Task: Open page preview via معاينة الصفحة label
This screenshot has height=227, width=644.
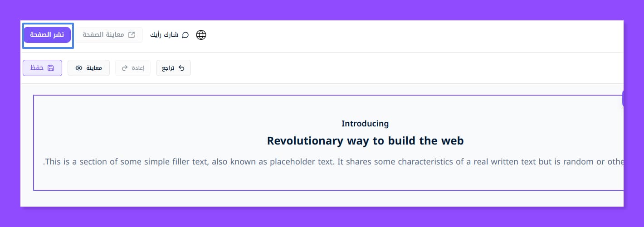Action: pos(103,35)
